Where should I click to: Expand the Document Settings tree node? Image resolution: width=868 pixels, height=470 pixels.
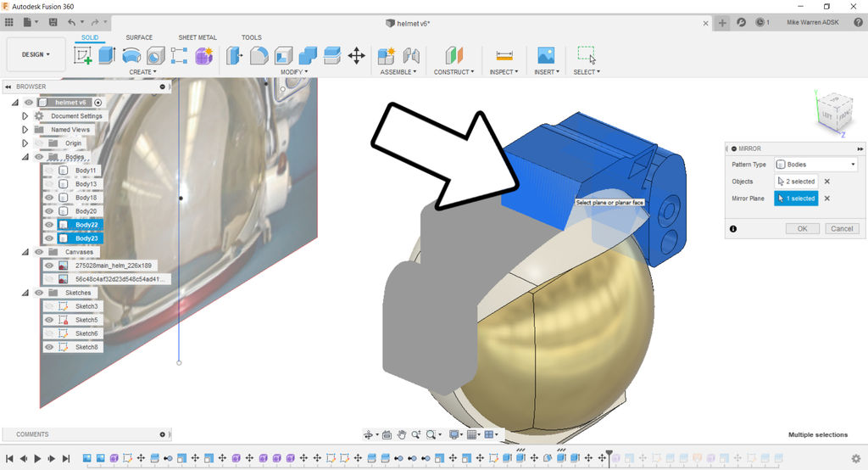25,116
